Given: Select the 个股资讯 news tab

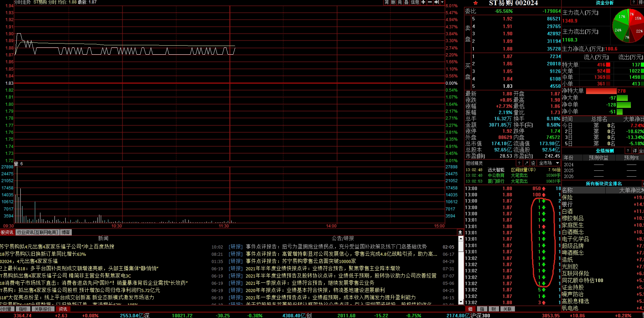Looking at the screenshot, I should tap(7, 232).
